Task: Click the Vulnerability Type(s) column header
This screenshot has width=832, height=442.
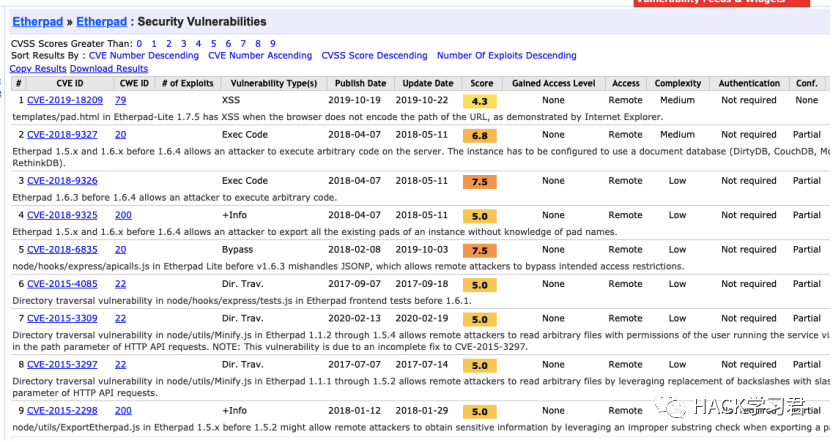Action: pyautogui.click(x=274, y=83)
